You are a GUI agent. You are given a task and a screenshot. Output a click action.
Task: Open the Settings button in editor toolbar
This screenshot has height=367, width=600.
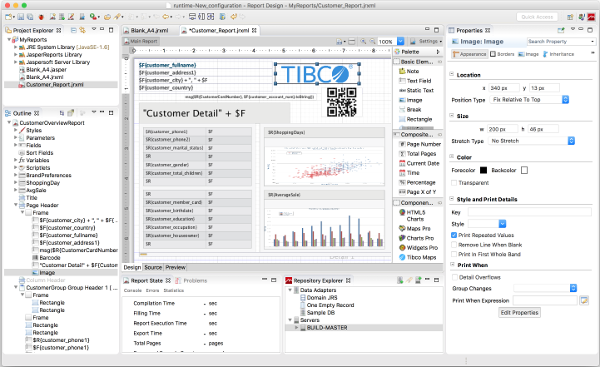click(x=426, y=41)
